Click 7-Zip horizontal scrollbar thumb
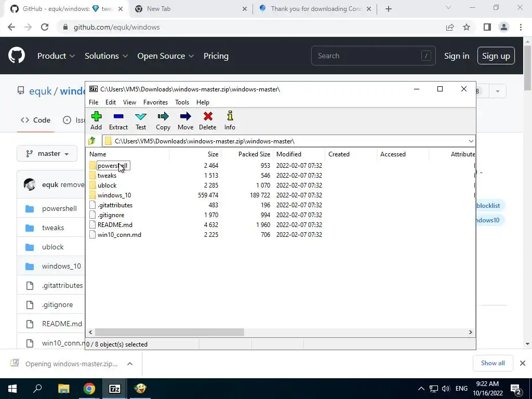This screenshot has height=399, width=532. coord(169,332)
